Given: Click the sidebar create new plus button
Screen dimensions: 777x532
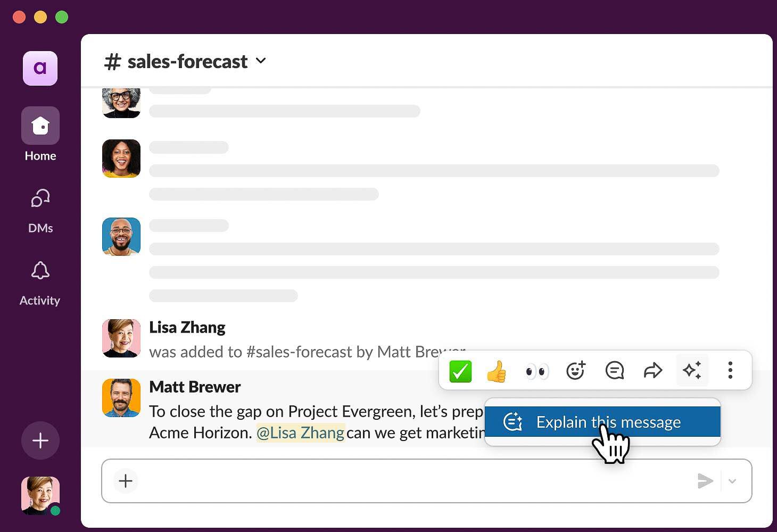Looking at the screenshot, I should [40, 440].
